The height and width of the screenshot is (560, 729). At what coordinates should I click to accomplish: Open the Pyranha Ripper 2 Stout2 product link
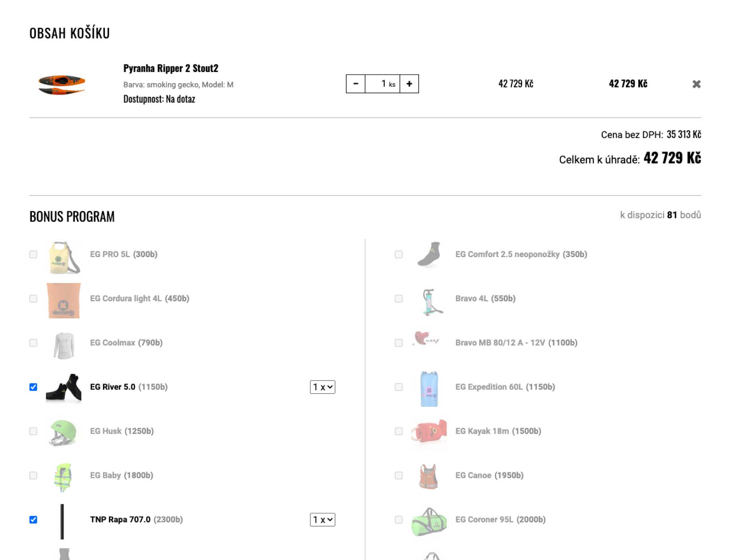171,68
